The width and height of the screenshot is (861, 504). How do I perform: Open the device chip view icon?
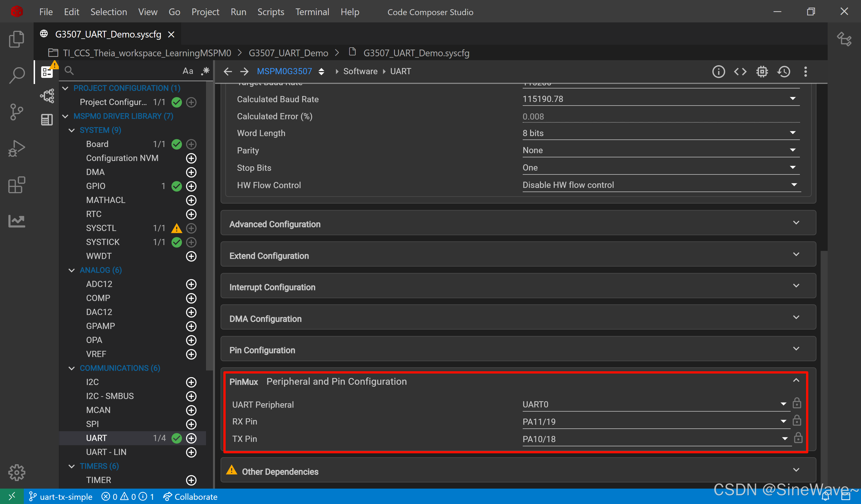coord(762,71)
